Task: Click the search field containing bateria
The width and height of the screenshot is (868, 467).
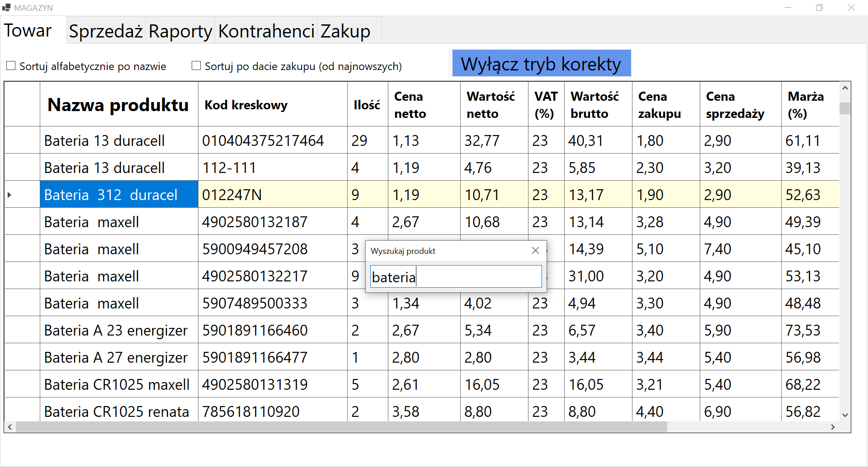Action: (x=456, y=276)
